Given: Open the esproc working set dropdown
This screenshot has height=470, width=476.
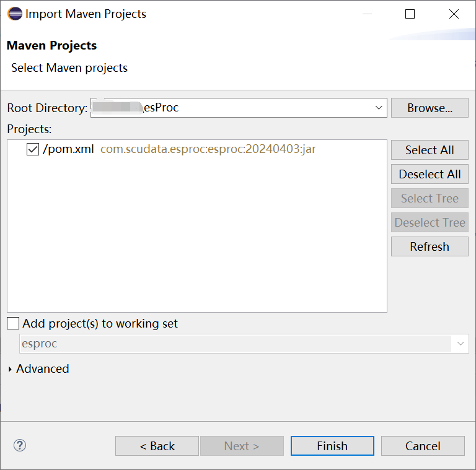Looking at the screenshot, I should click(x=460, y=343).
